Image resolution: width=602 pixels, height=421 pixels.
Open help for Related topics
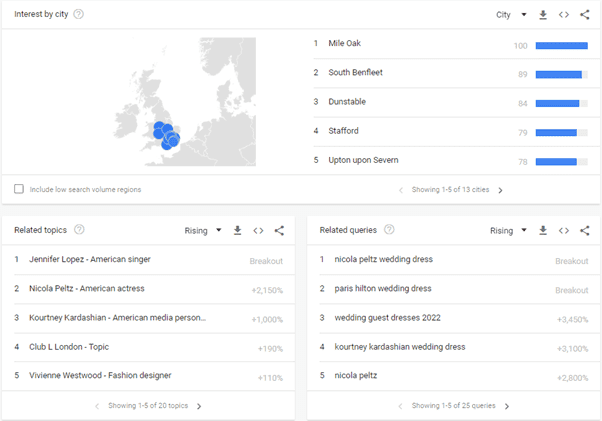[79, 229]
